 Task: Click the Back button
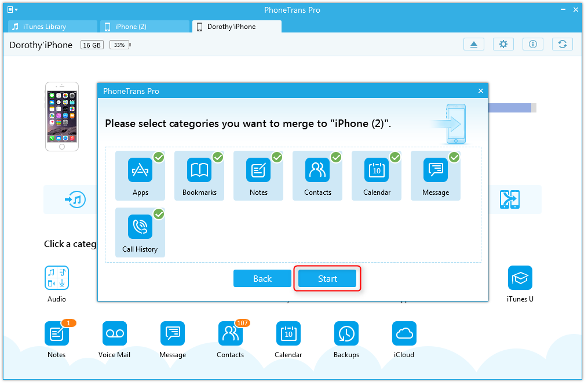[x=262, y=279]
